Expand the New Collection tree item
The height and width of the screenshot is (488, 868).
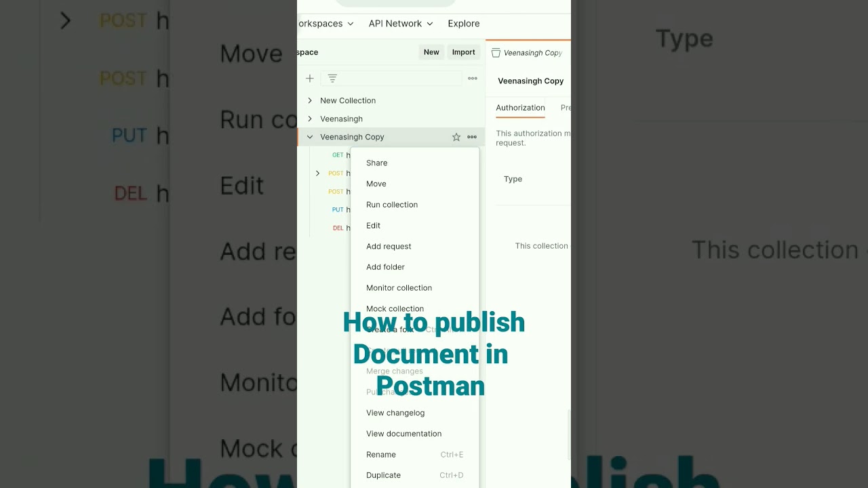(310, 100)
